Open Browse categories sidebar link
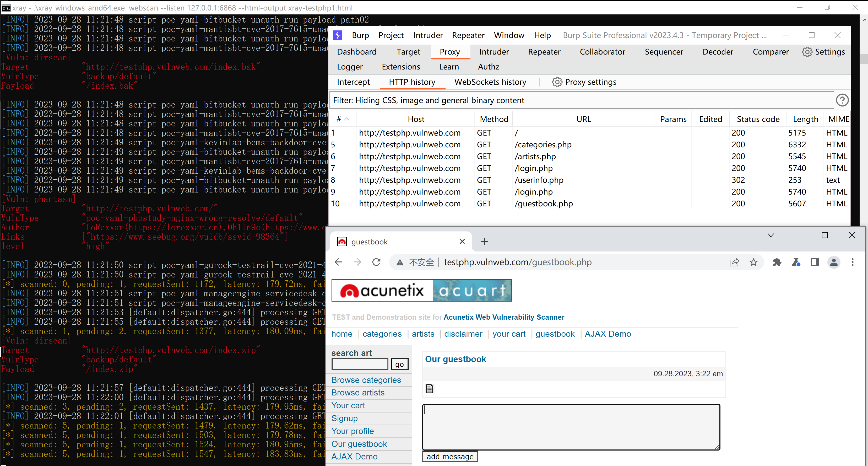The image size is (868, 466). coord(366,380)
